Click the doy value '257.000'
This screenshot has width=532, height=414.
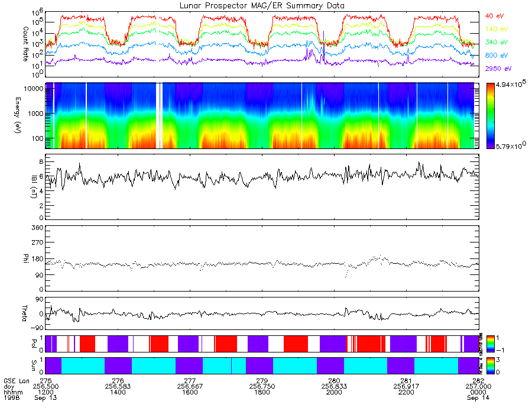click(x=478, y=386)
